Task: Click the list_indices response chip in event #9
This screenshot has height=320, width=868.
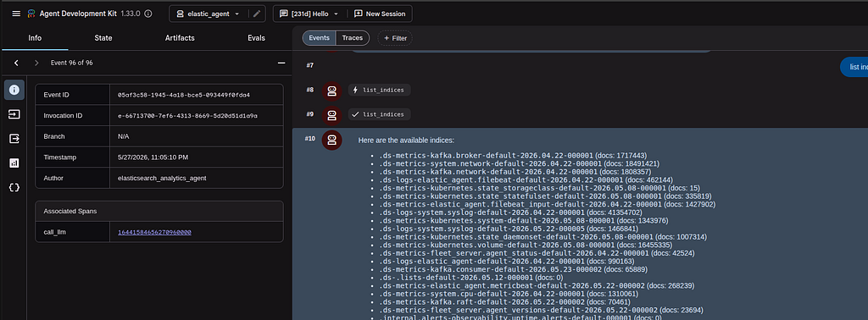Action: click(379, 114)
